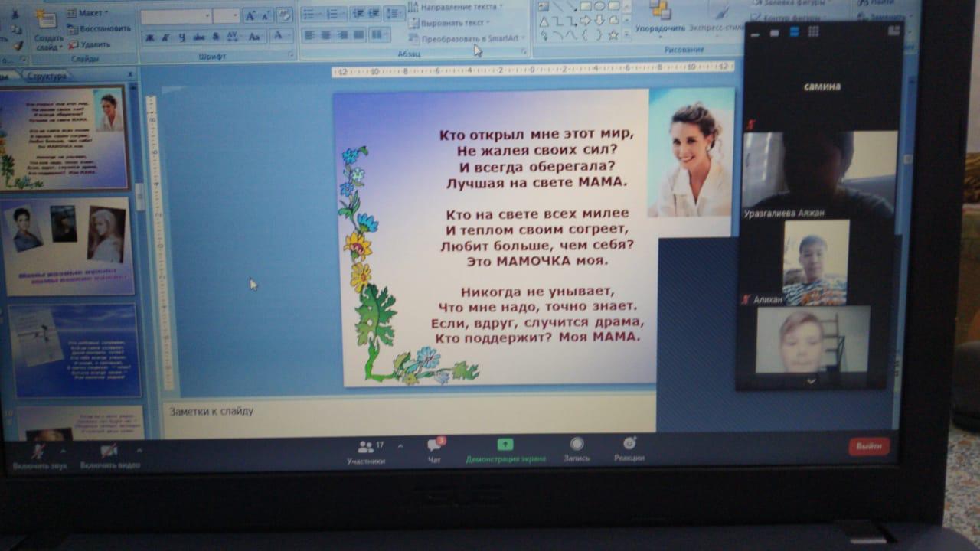The width and height of the screenshot is (980, 551).
Task: Switch Zoom video panel to grid view
Action: (813, 31)
